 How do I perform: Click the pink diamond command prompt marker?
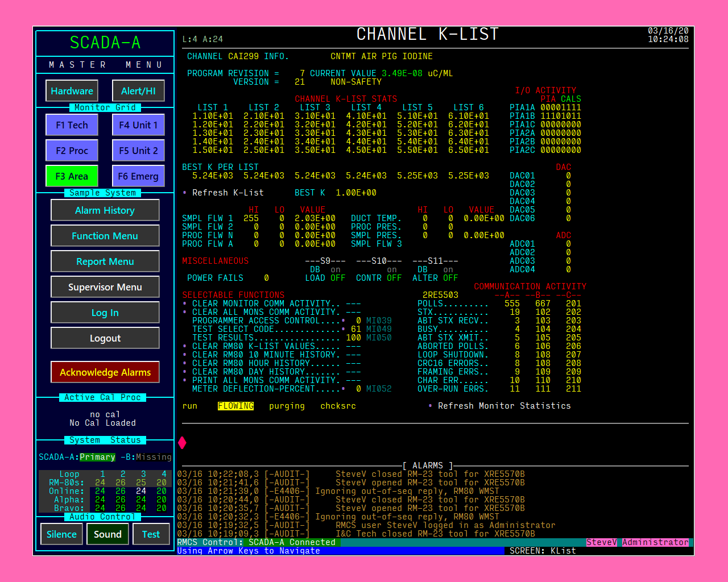(x=182, y=443)
